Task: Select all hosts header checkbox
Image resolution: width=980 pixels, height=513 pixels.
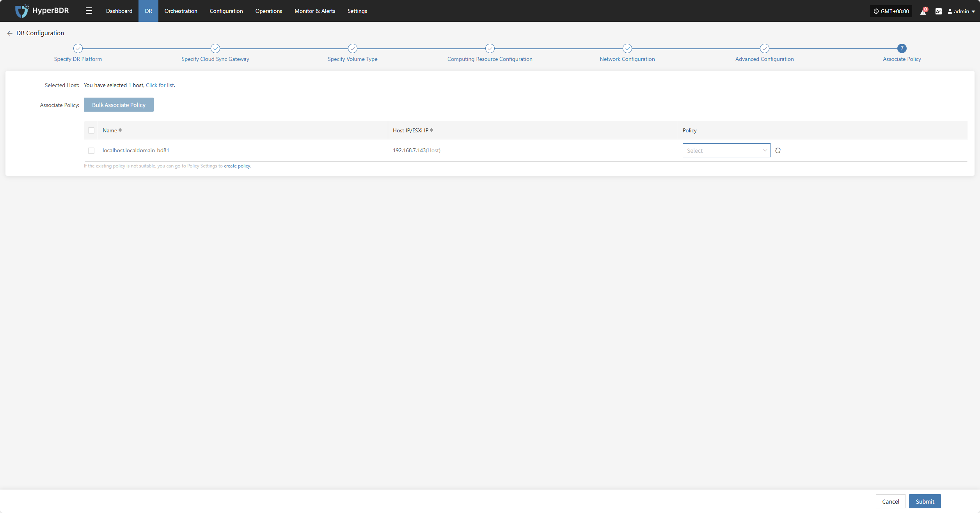Action: click(x=91, y=130)
